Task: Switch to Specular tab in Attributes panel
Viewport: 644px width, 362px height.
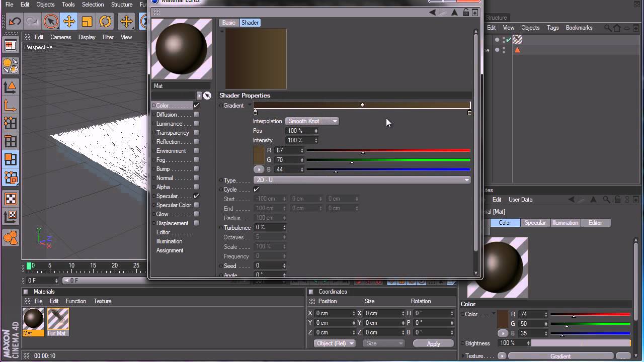Action: click(535, 223)
